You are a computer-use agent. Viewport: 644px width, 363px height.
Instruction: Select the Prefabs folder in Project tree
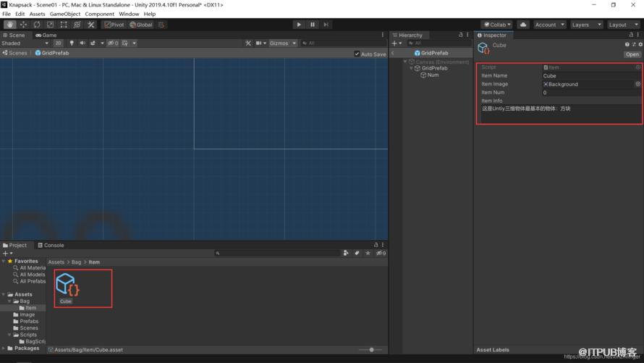point(29,322)
